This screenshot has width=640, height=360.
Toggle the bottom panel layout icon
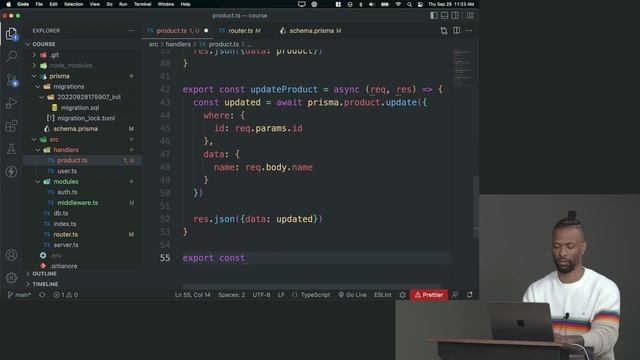[444, 16]
